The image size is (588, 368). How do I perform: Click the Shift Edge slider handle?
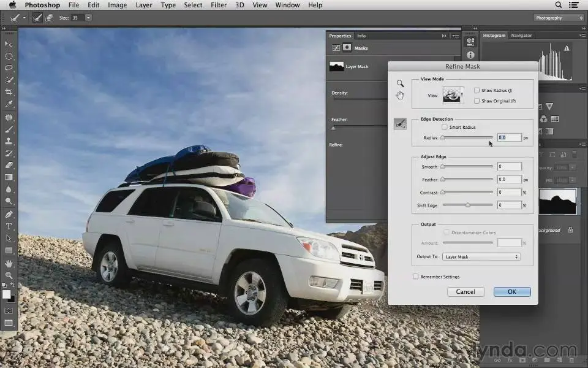[468, 205]
